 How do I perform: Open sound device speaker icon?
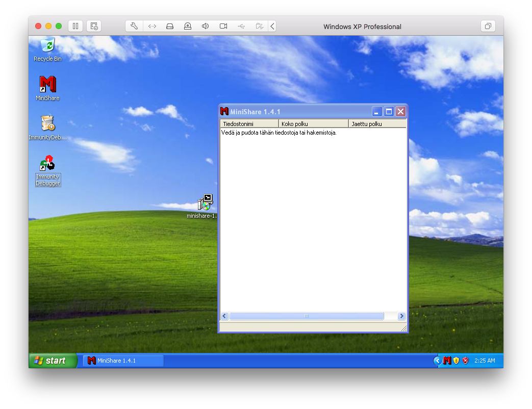pos(205,26)
